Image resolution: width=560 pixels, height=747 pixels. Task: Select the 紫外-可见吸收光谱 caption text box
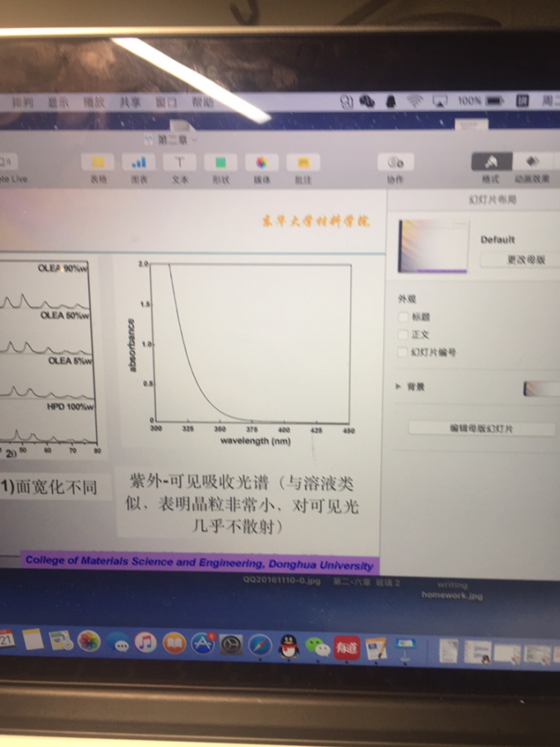[242, 504]
